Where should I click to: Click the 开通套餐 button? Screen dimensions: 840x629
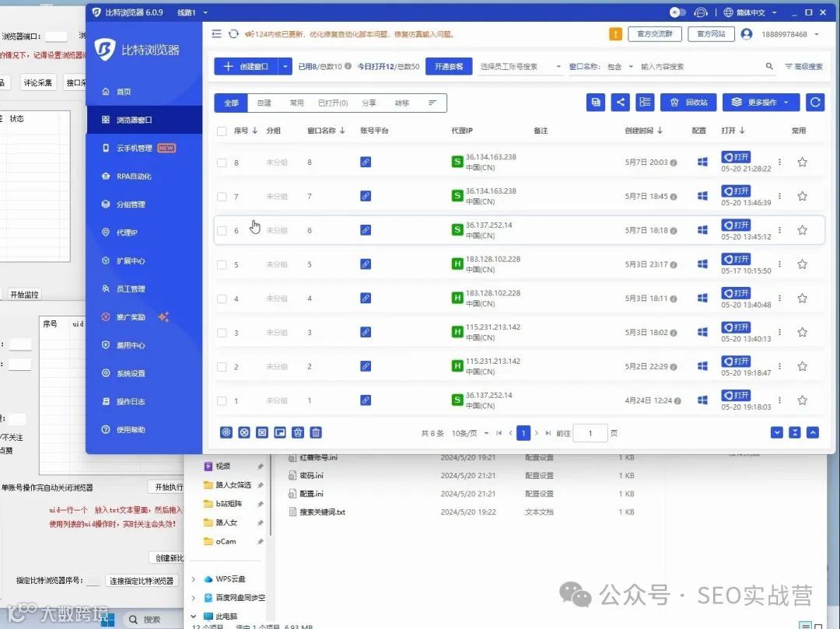pyautogui.click(x=449, y=66)
